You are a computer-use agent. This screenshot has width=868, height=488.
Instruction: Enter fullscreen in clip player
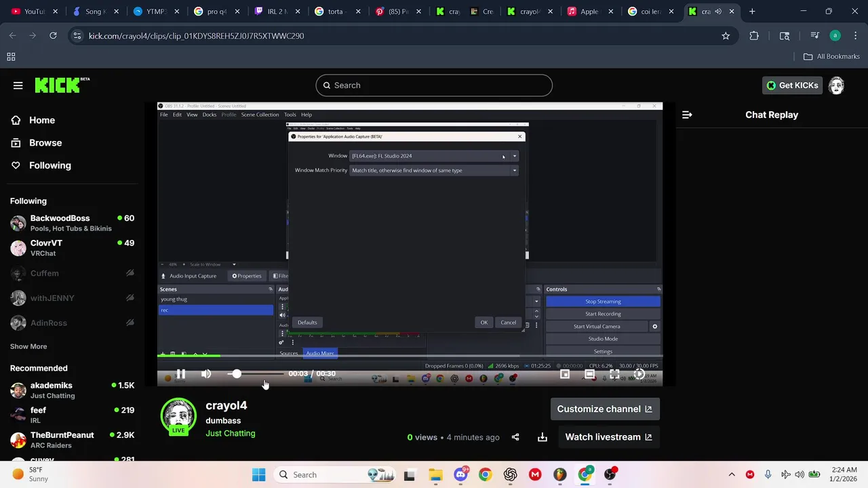(614, 373)
